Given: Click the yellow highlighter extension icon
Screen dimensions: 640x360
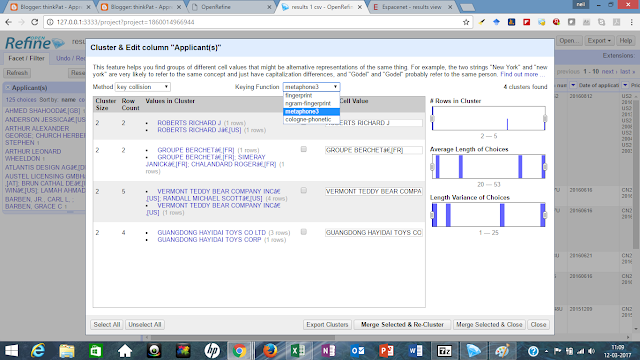Looking at the screenshot, I should [482, 22].
